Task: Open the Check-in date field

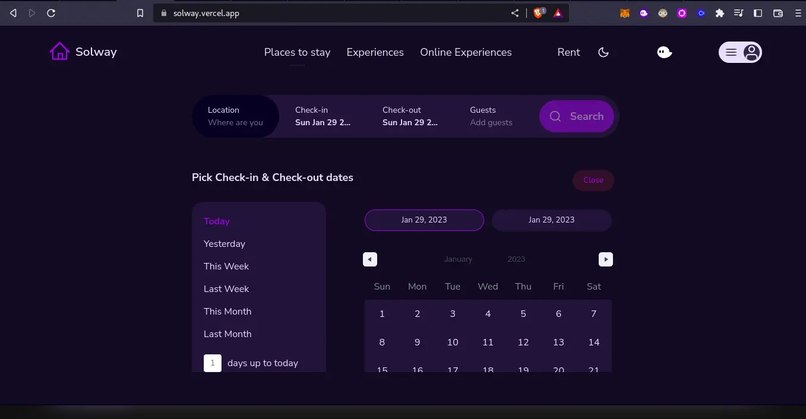Action: pos(323,116)
